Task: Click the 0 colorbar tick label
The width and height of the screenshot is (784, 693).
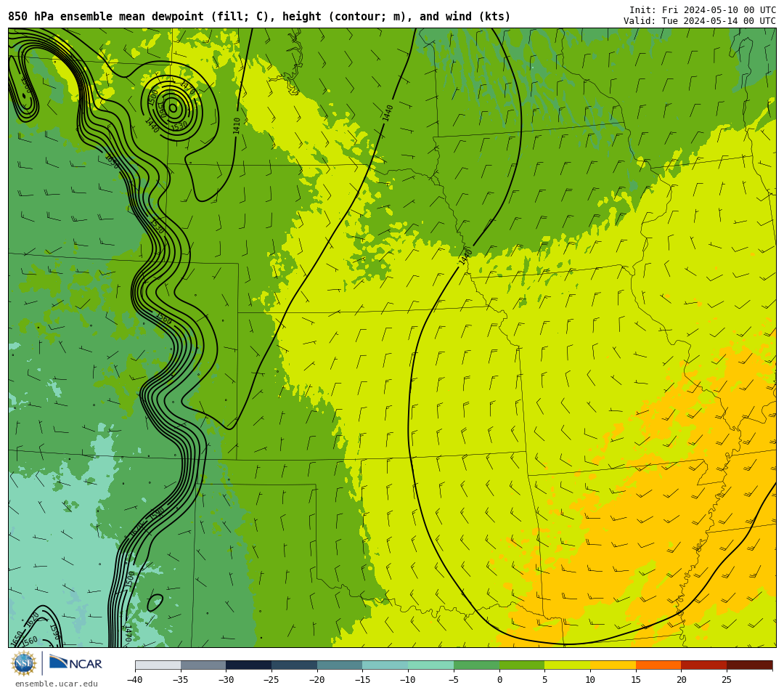Action: point(499,679)
